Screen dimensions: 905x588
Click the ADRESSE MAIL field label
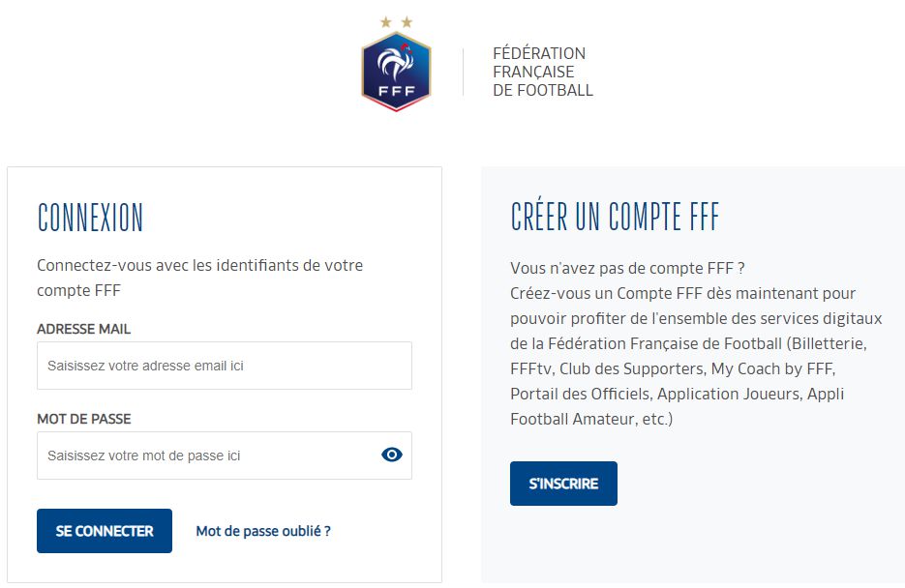(x=83, y=329)
